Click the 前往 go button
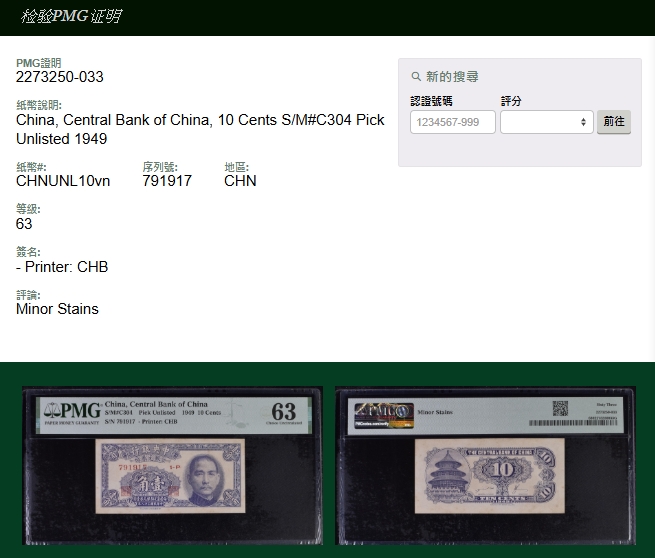 coord(614,122)
